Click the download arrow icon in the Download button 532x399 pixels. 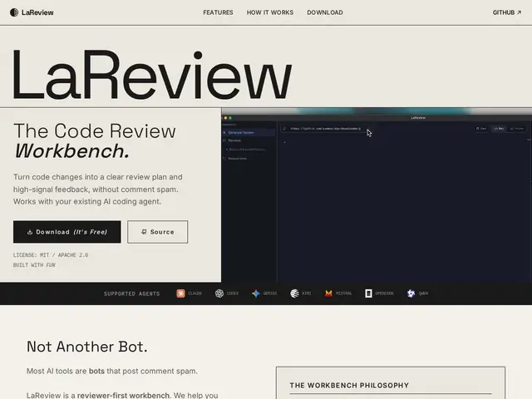coord(30,232)
